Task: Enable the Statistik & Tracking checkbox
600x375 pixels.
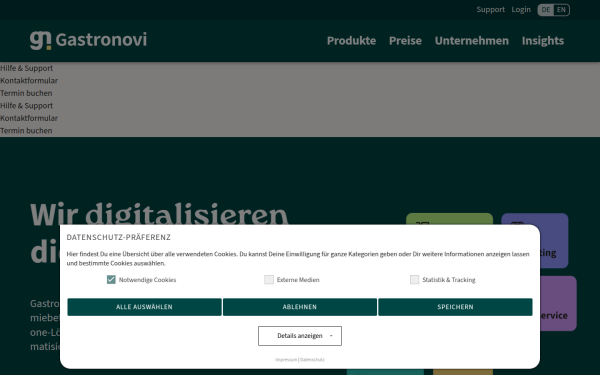Action: 414,280
